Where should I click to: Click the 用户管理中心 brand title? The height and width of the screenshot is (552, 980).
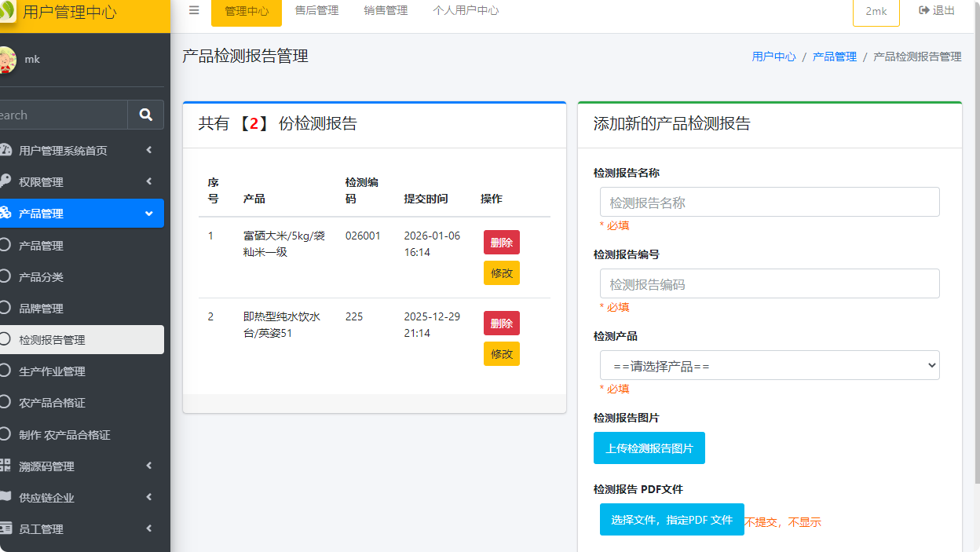(x=70, y=12)
